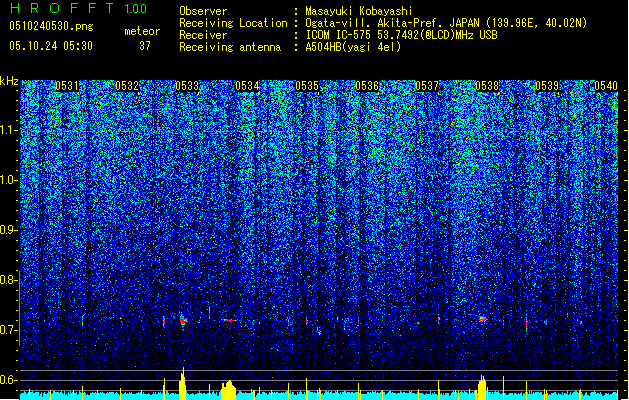Click the observer name Masayuki Kobayashi
This screenshot has width=629, height=400.
pyautogui.click(x=359, y=11)
